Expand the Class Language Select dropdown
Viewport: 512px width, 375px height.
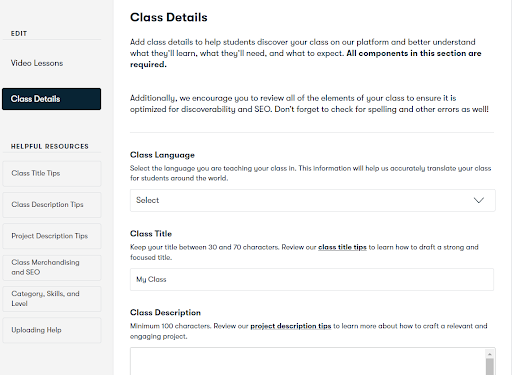pyautogui.click(x=312, y=200)
